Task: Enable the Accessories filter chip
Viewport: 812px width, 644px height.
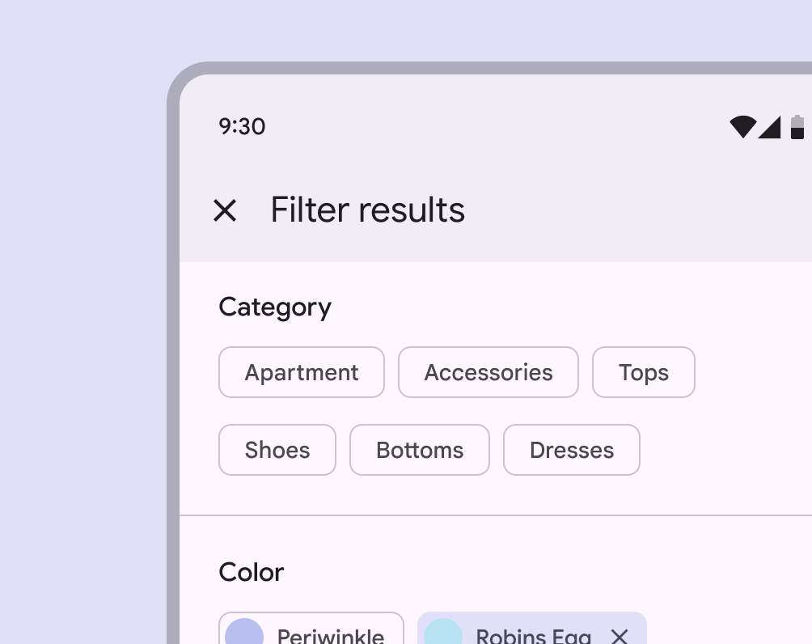Action: (488, 372)
